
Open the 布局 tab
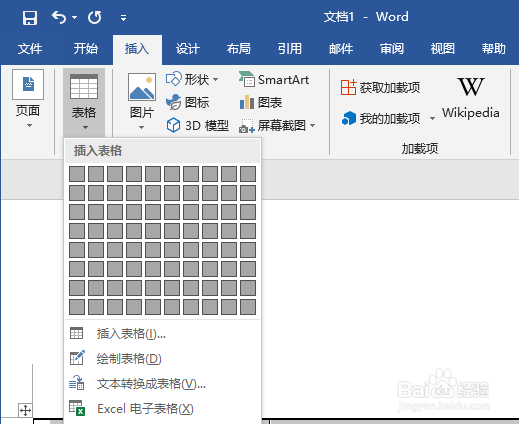[x=239, y=49]
